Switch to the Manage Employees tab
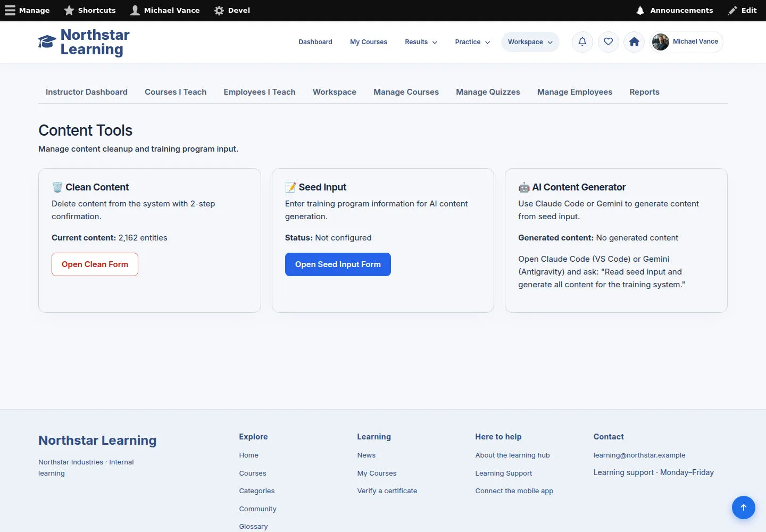Screen dimensions: 766x532 click(x=575, y=92)
